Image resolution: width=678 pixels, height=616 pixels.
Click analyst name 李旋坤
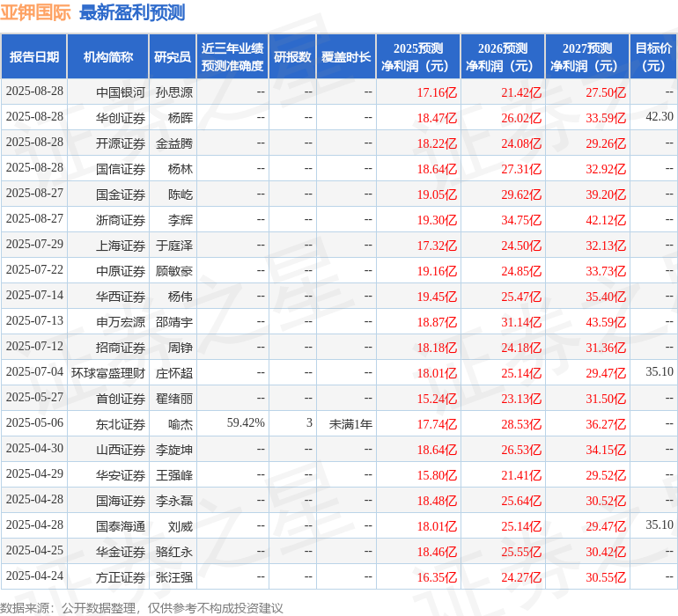173,449
